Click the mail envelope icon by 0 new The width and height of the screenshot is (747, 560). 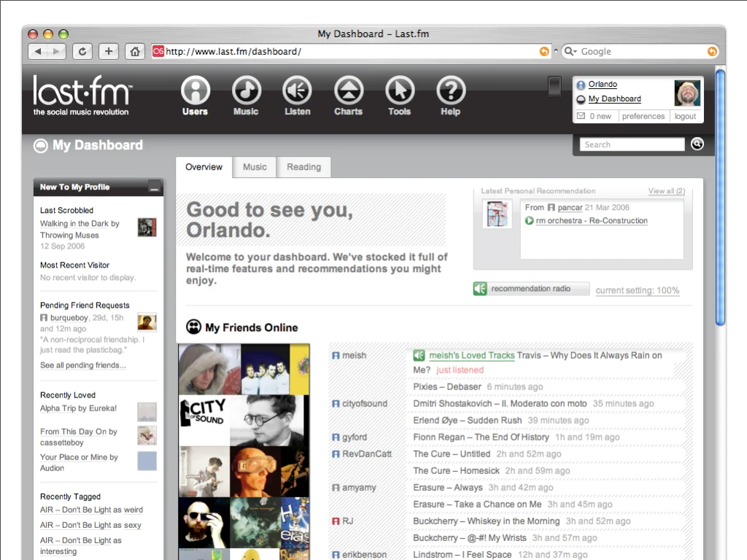[581, 116]
